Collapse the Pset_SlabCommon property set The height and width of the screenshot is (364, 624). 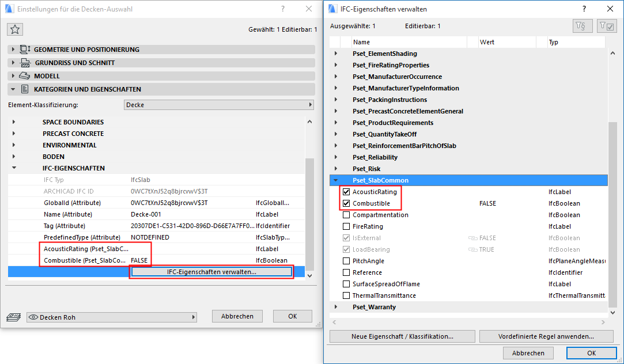tap(335, 180)
